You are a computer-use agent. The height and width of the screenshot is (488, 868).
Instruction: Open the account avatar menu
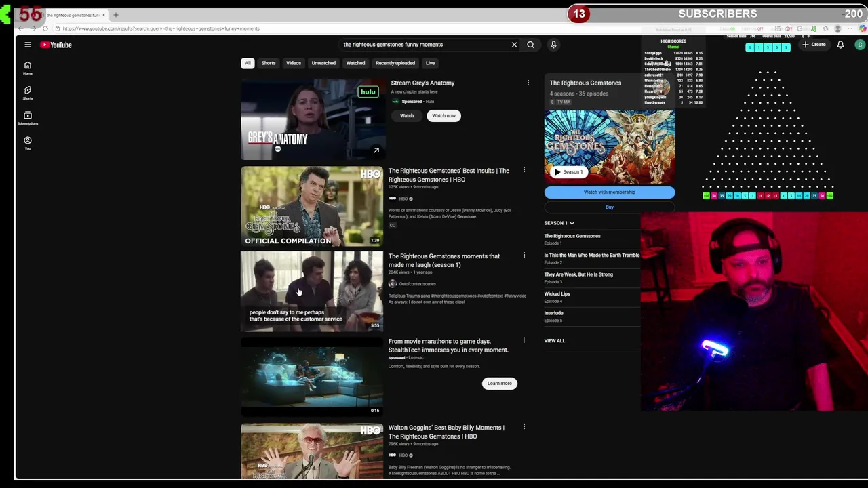click(860, 45)
